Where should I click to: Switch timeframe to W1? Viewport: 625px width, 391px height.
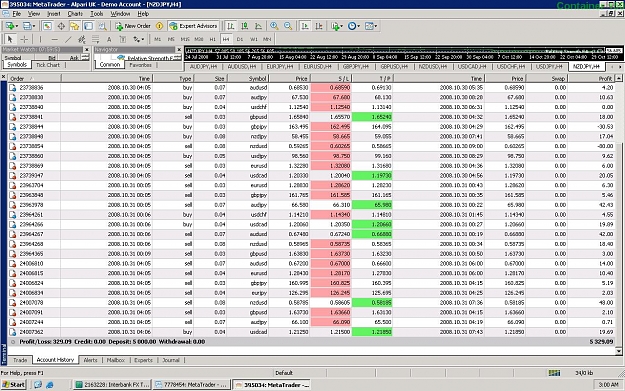(x=254, y=39)
